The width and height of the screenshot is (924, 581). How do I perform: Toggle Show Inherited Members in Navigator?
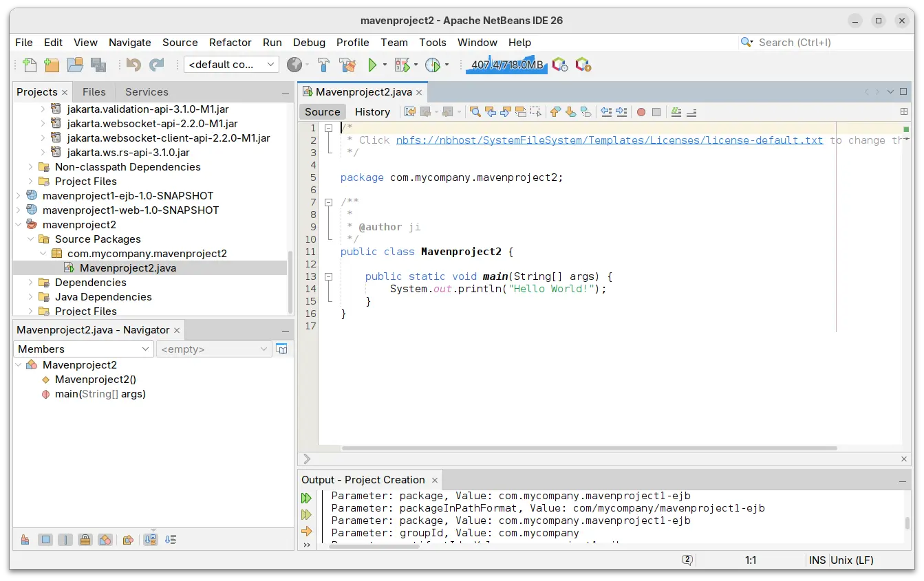(x=25, y=540)
